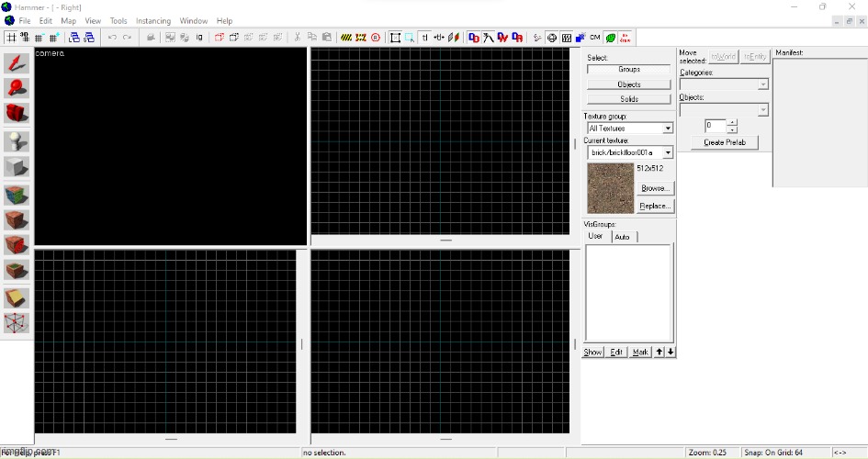The width and height of the screenshot is (868, 459).
Task: Open the Tools menu
Action: point(118,21)
